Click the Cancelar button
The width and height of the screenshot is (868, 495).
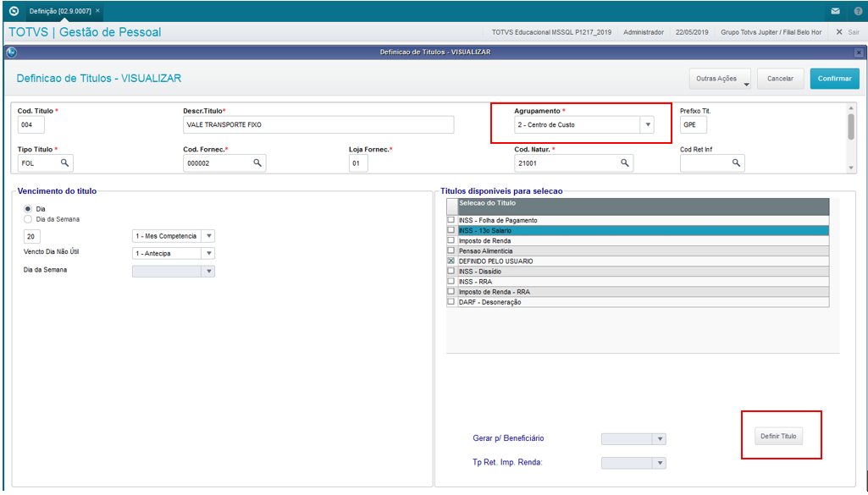pos(780,79)
